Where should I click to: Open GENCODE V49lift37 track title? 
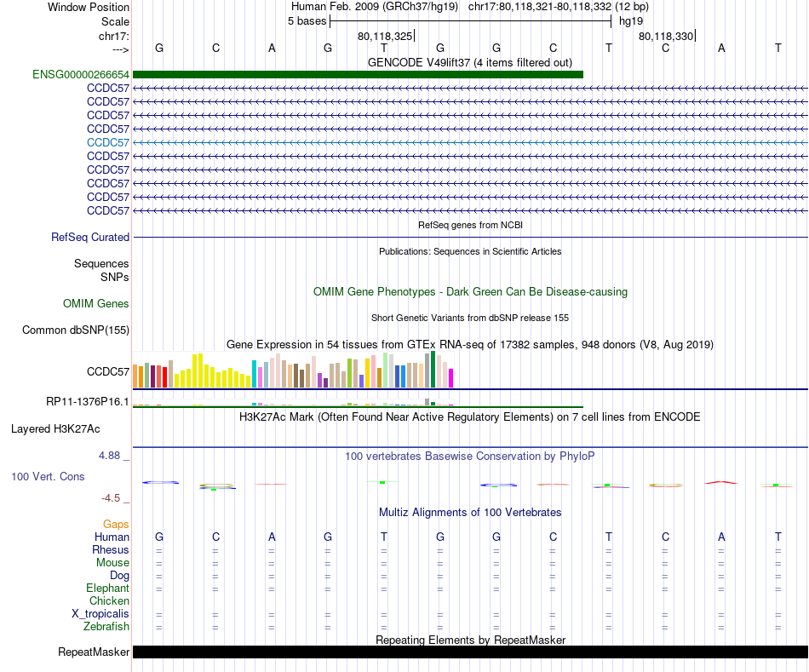470,62
